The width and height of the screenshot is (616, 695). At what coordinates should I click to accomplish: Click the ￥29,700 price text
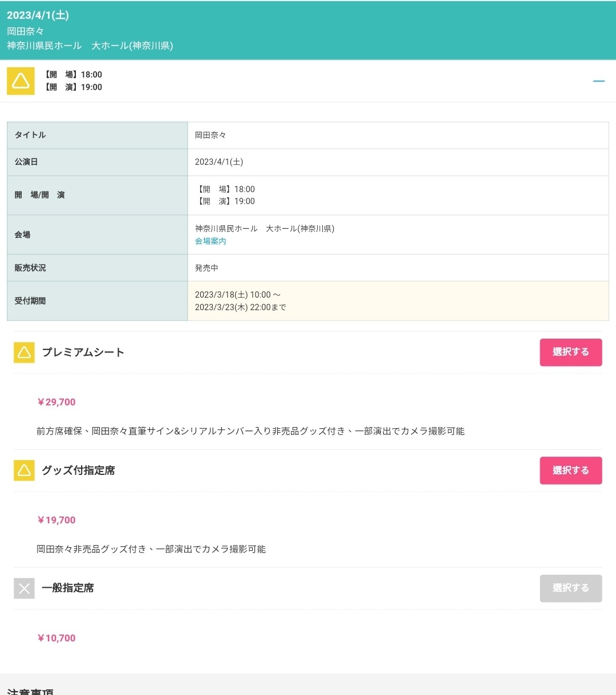coord(56,402)
